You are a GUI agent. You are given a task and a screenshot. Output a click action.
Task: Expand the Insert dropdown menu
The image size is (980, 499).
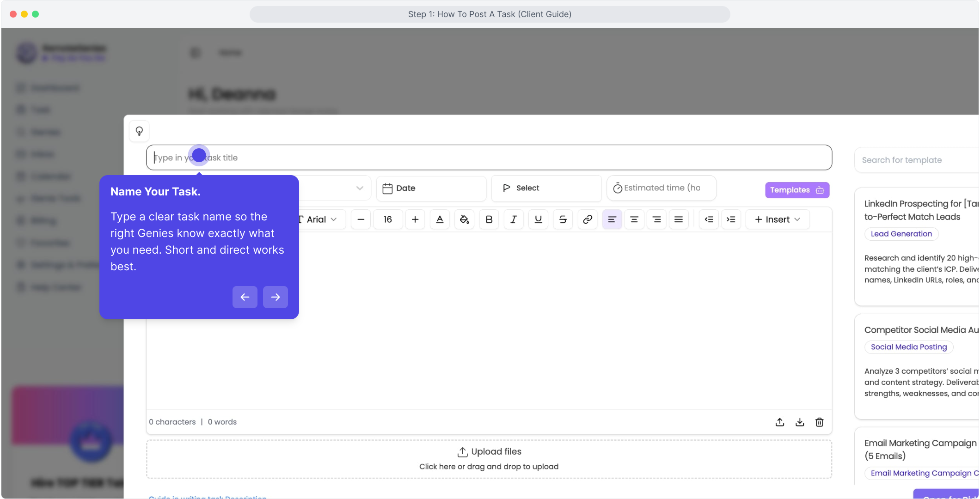coord(777,219)
